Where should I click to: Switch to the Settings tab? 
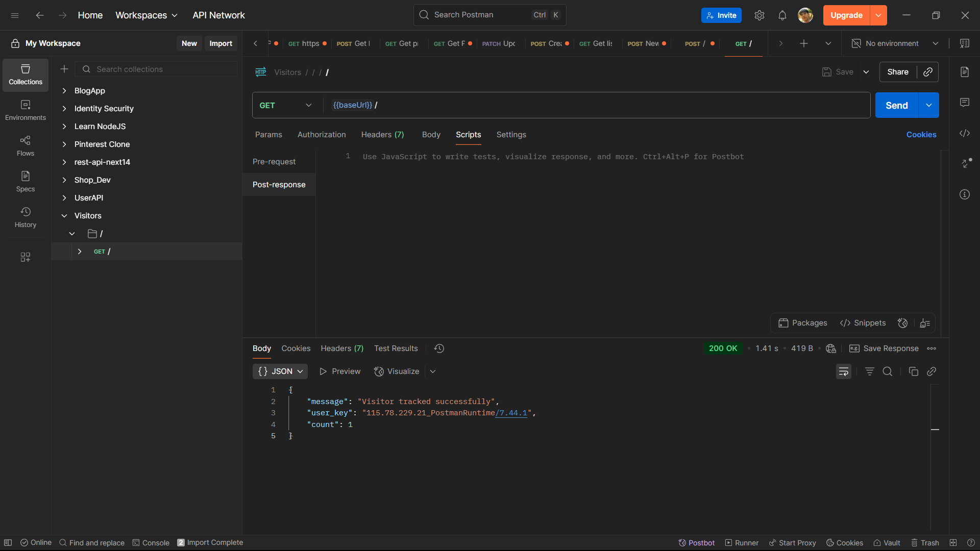point(511,135)
